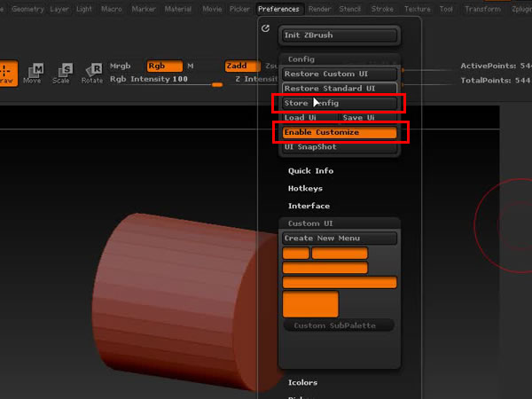Expand the Hotkeys section
Screen dimensions: 532x399
(305, 189)
